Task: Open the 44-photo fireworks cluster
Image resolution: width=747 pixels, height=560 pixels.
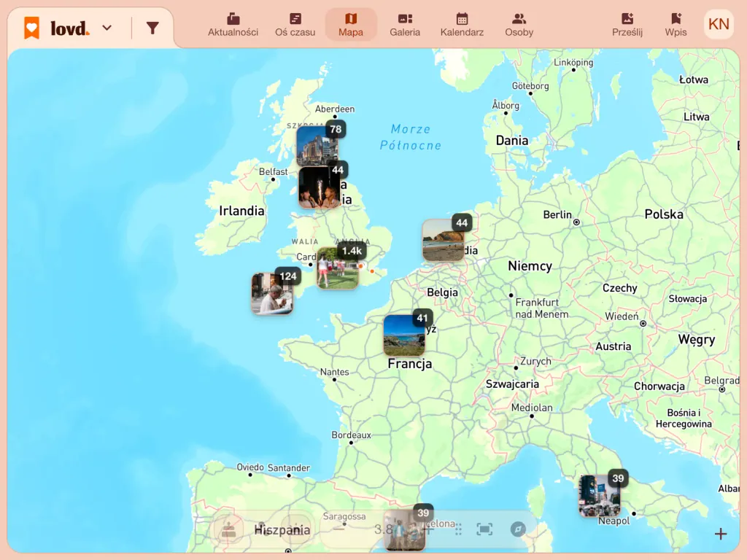Action: [x=320, y=187]
